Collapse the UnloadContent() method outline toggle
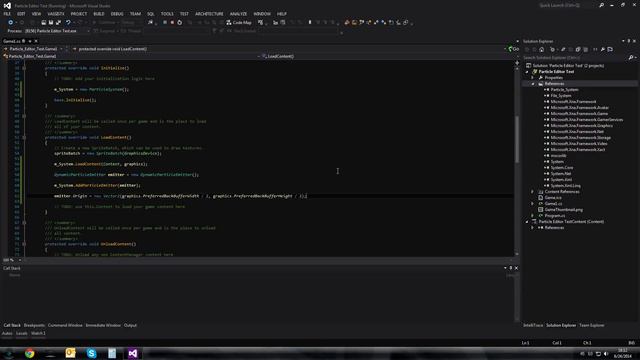Screen dimensions: 640x360 coord(24,244)
